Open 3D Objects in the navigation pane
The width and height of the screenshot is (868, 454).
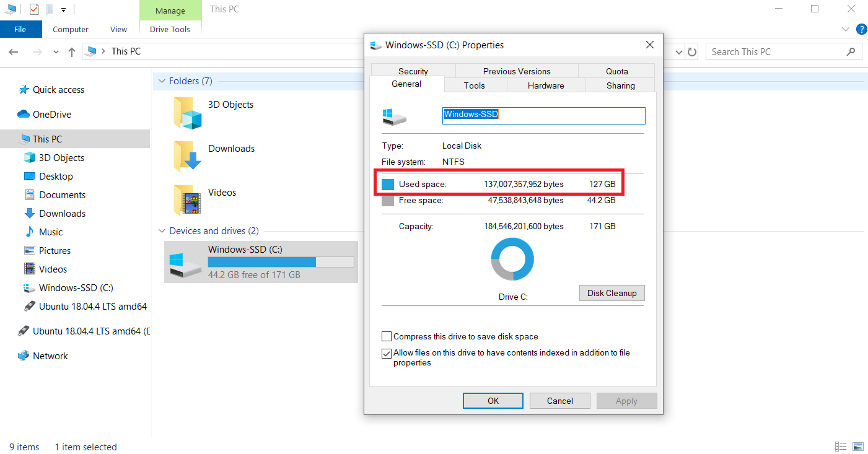61,158
